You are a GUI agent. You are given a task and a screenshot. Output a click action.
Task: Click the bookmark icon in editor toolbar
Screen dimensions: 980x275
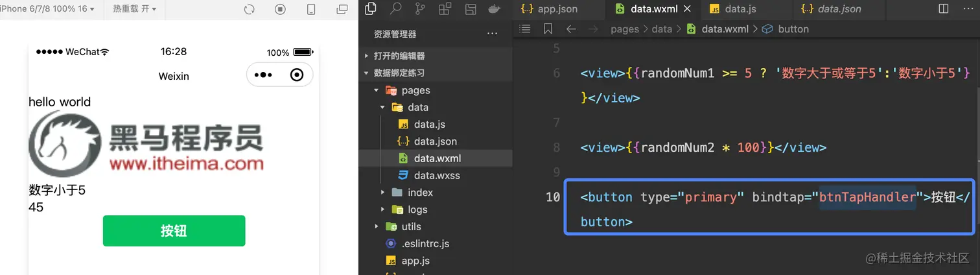pos(548,29)
